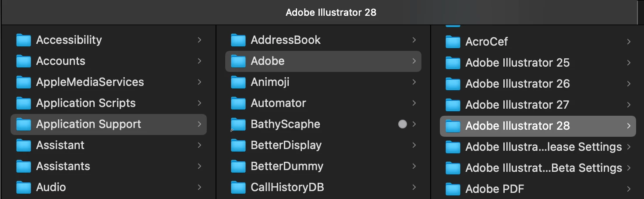
Task: Select the BetterDisplay row name
Action: click(286, 145)
